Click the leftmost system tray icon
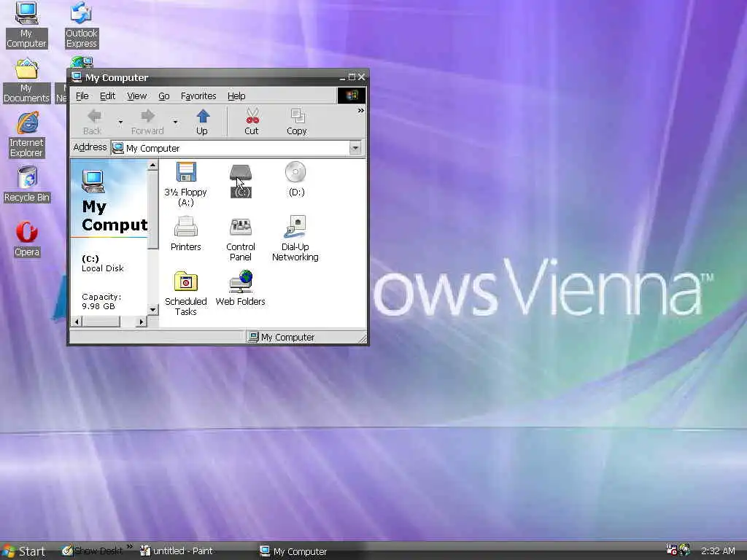Viewport: 747px width, 560px height. click(672, 550)
